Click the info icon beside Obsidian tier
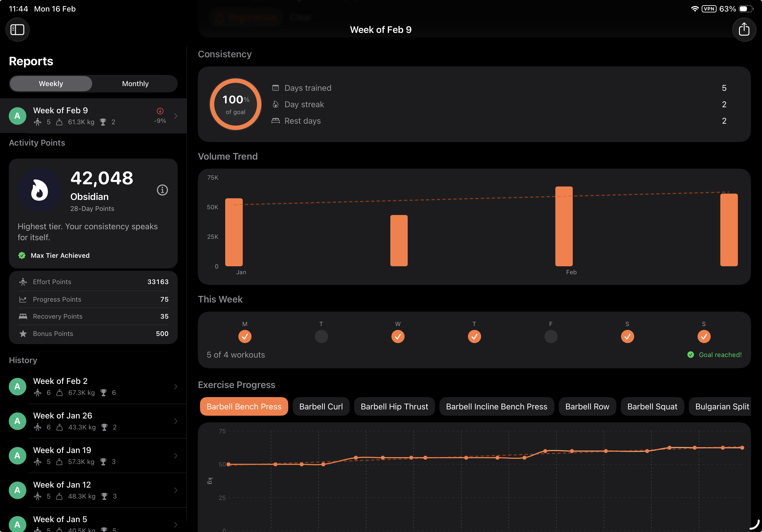 162,190
